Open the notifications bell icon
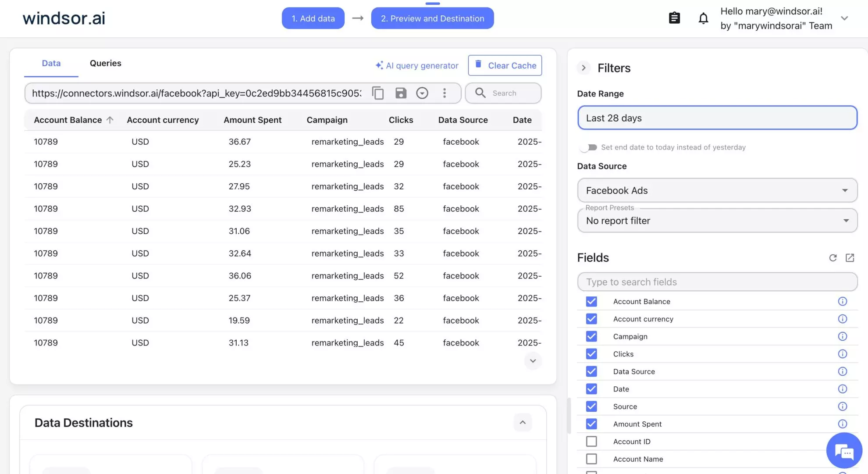This screenshot has width=868, height=474. (703, 18)
